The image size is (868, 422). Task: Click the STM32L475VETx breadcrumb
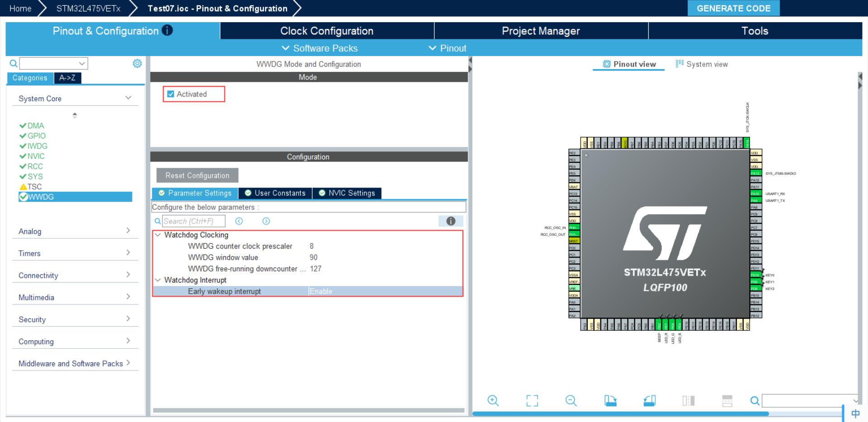(89, 8)
